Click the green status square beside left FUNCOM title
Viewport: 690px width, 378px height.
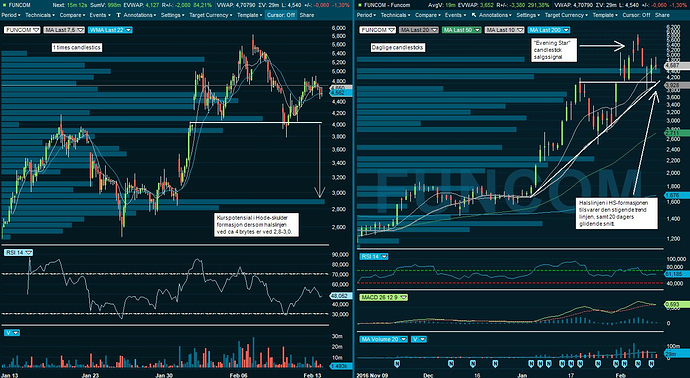click(x=4, y=5)
